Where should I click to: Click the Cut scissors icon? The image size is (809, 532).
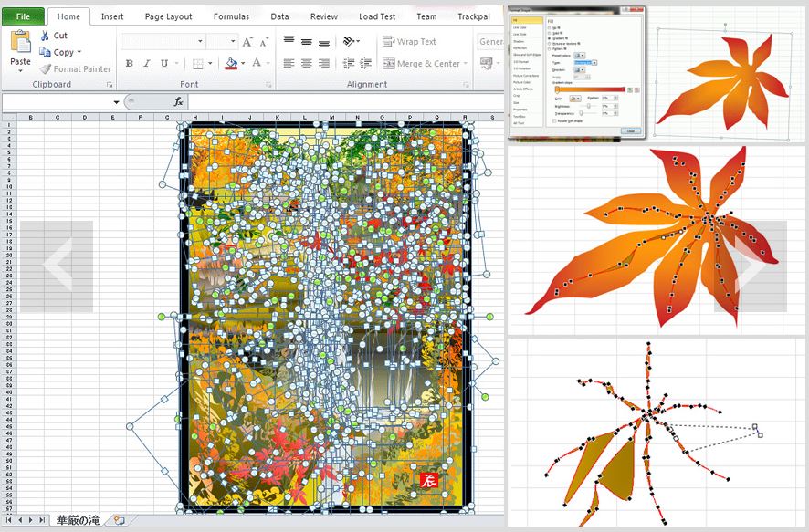click(x=45, y=36)
